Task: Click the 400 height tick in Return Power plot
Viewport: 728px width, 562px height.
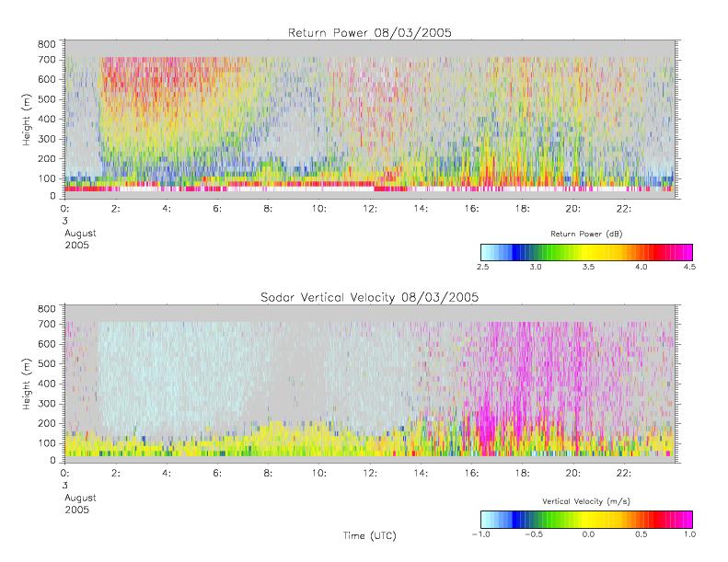Action: [46, 119]
